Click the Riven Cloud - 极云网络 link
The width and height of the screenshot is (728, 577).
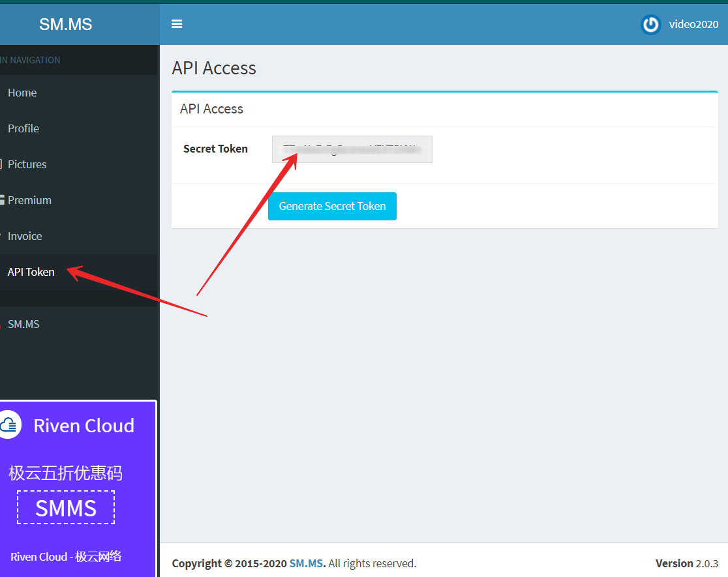click(66, 557)
